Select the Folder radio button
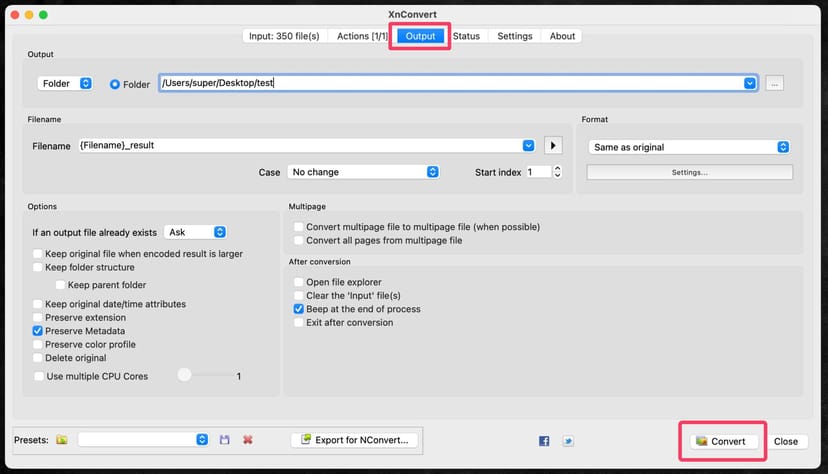Viewport: 828px width, 474px height. (115, 84)
